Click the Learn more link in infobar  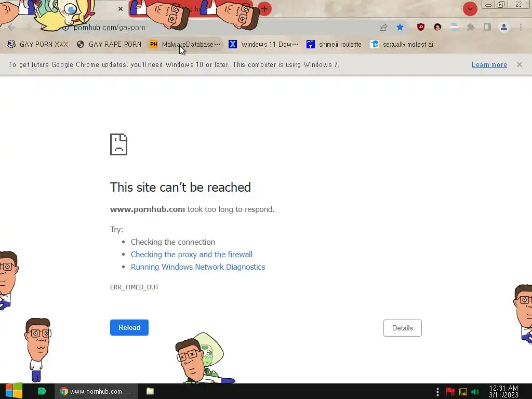tap(489, 64)
